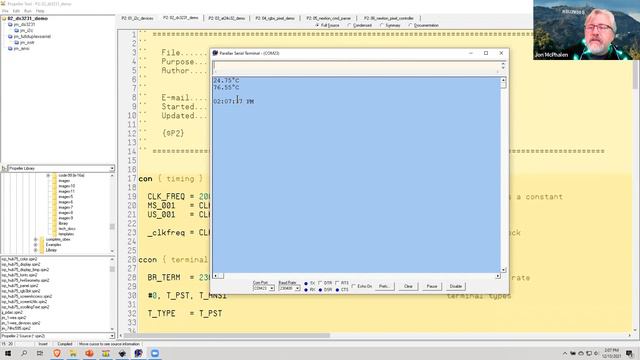Click the folder-up icon beside Propeller Library
The image size is (640, 360).
pos(4,169)
